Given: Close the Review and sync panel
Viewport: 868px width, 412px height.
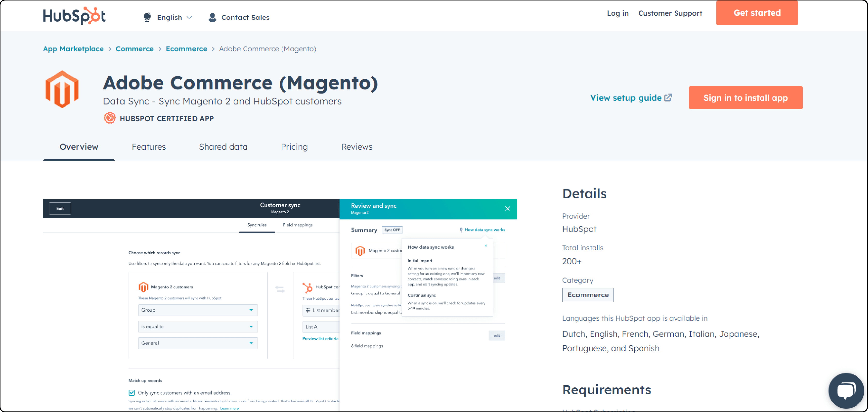Looking at the screenshot, I should pos(507,209).
